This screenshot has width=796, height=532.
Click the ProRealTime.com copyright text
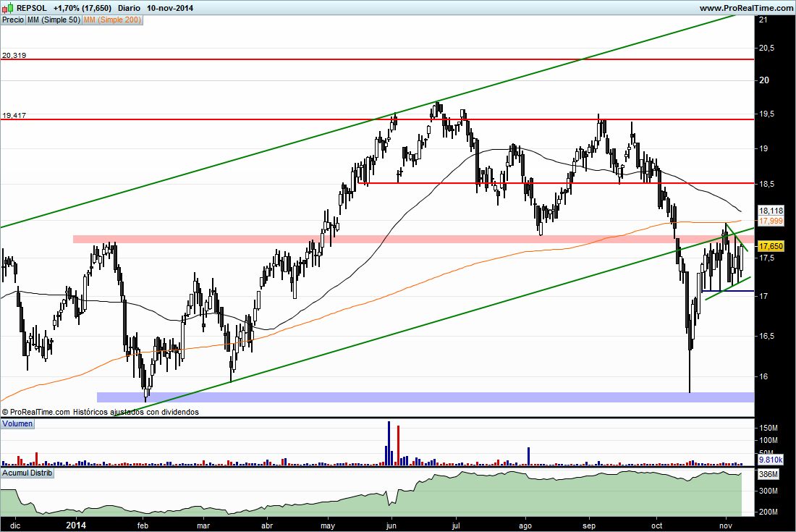[x=100, y=412]
